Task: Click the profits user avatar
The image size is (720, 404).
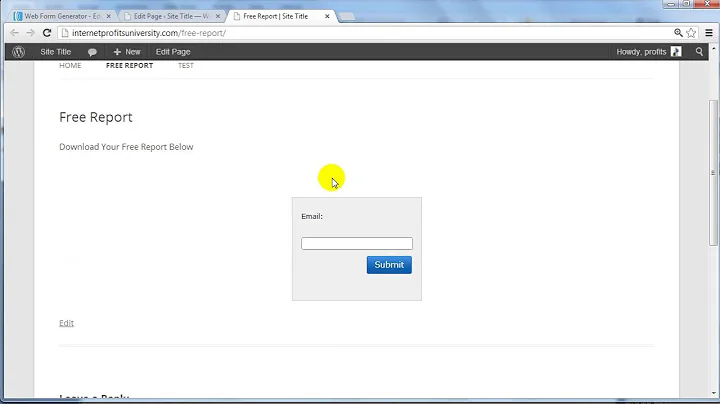Action: 676,52
